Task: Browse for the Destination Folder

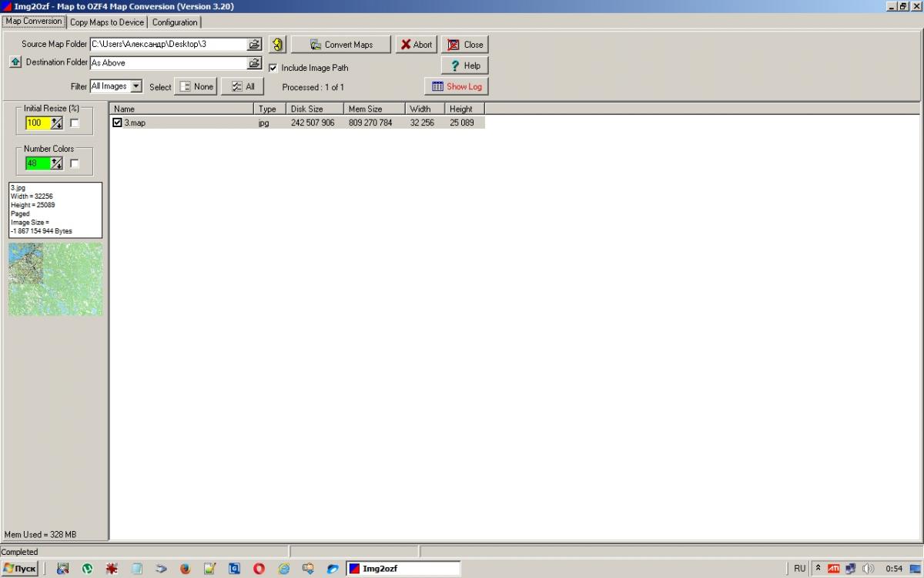Action: (254, 63)
